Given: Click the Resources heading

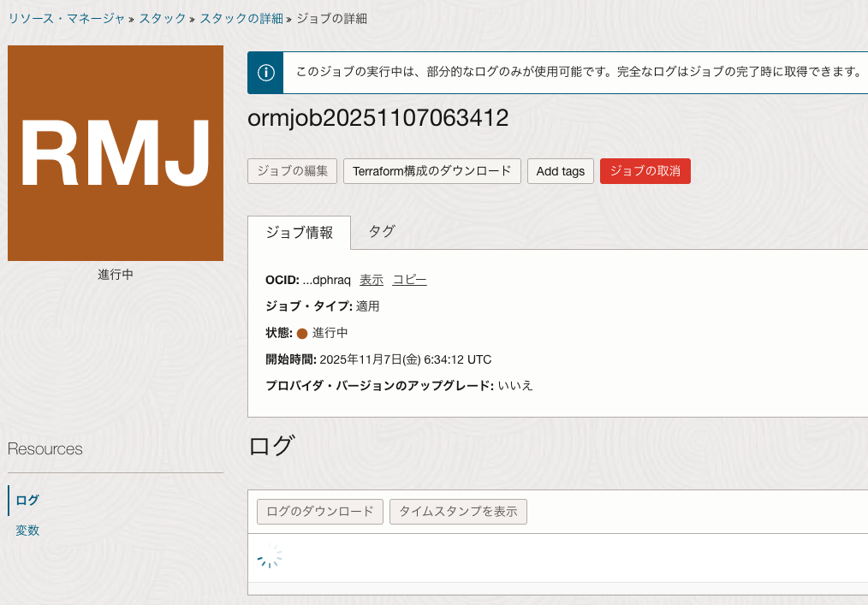Looking at the screenshot, I should 45,449.
